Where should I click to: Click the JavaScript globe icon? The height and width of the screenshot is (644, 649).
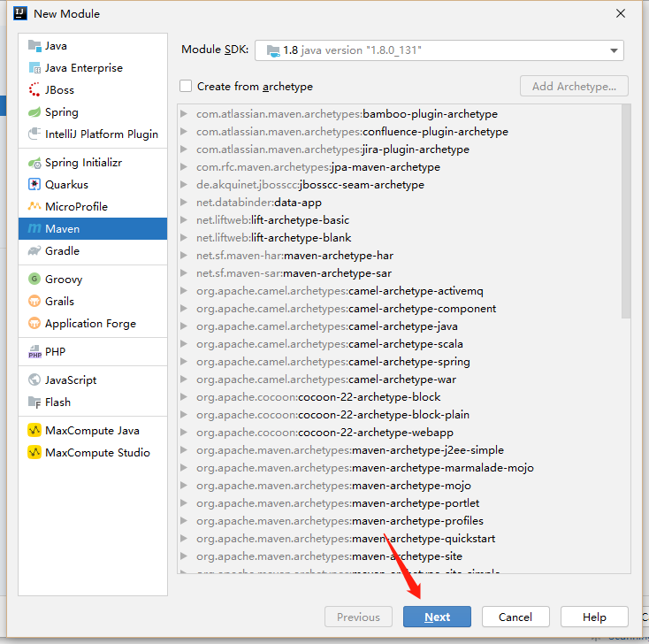[34, 379]
